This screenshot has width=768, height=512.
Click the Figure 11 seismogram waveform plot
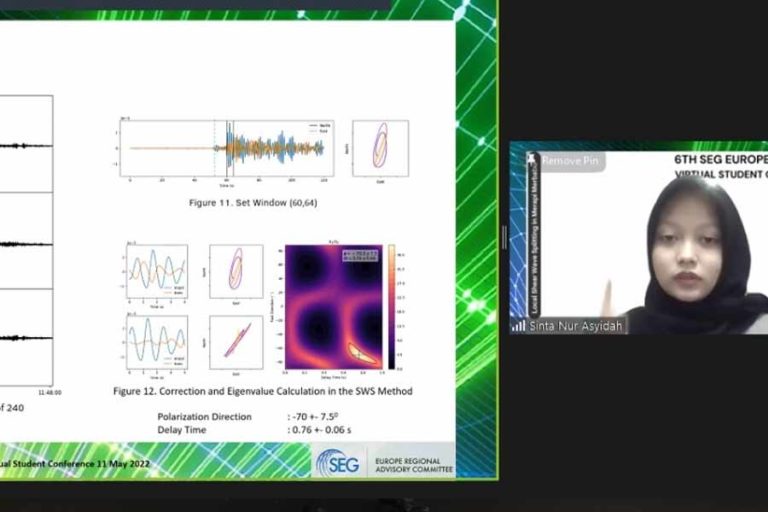(x=227, y=148)
